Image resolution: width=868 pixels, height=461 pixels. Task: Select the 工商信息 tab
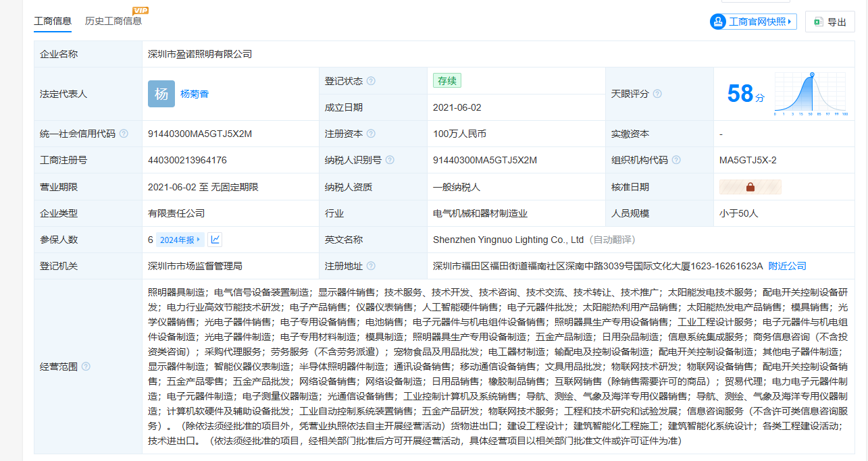(x=53, y=21)
